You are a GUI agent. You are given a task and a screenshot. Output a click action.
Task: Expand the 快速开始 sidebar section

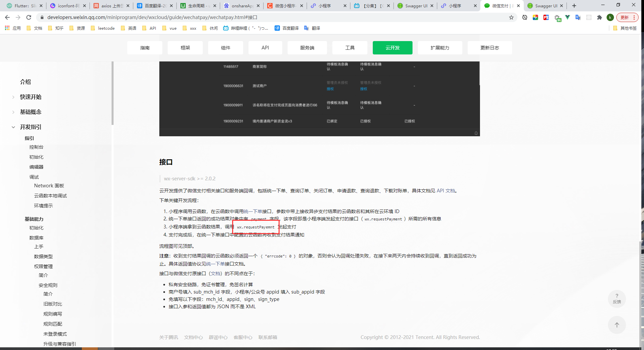click(x=13, y=97)
